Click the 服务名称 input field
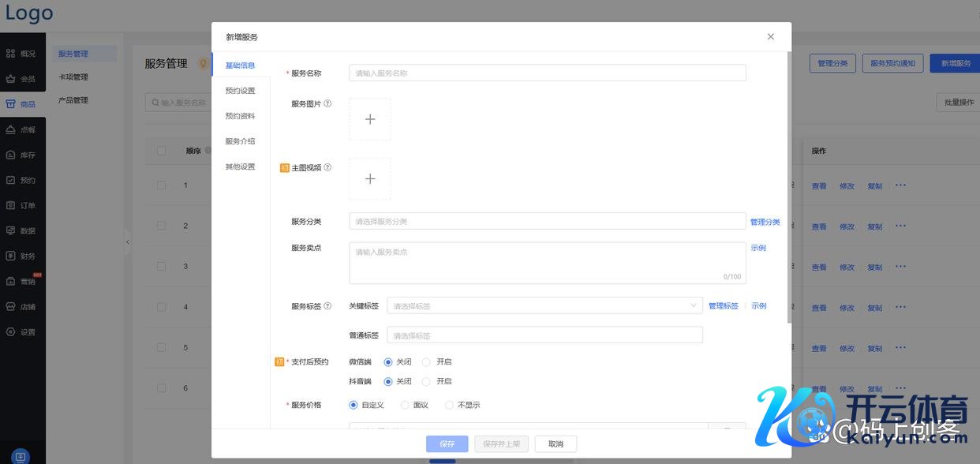This screenshot has width=980, height=464. point(547,73)
